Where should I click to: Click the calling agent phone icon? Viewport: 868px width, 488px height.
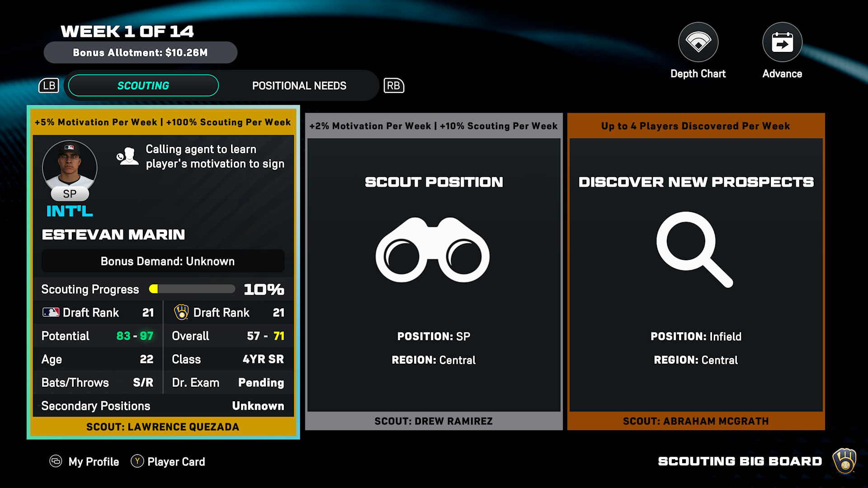click(x=127, y=156)
